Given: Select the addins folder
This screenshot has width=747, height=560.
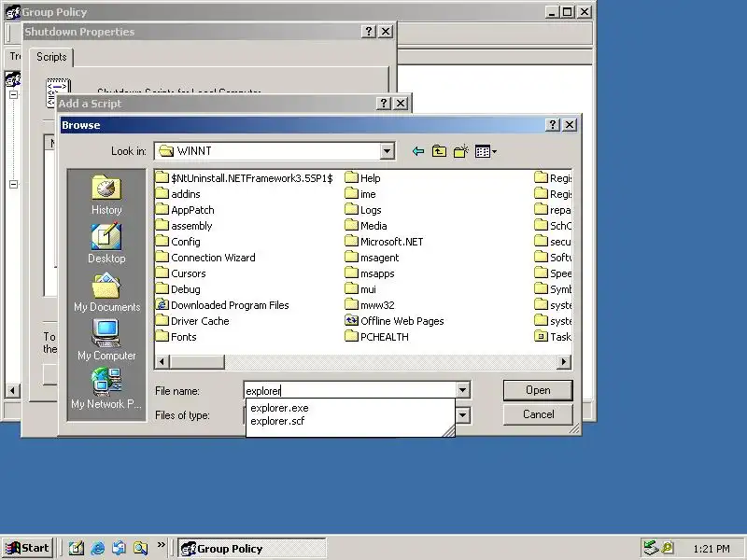Looking at the screenshot, I should (178, 194).
